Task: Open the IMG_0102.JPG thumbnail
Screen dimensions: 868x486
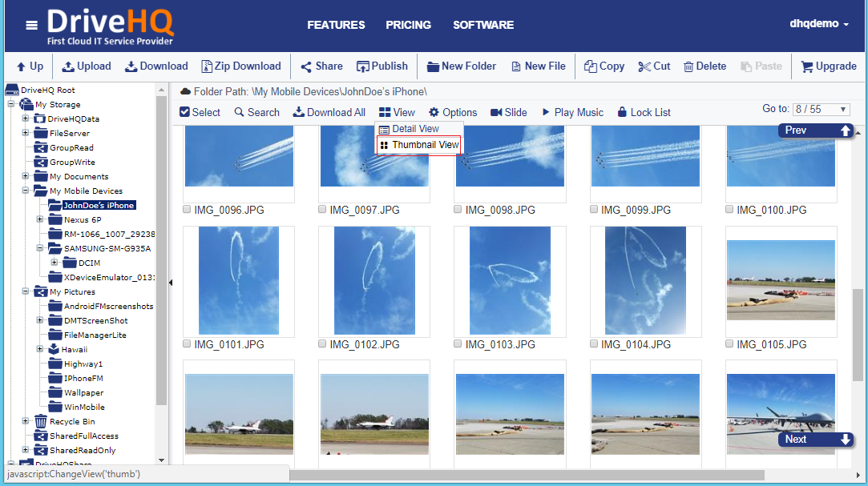Action: pos(373,280)
